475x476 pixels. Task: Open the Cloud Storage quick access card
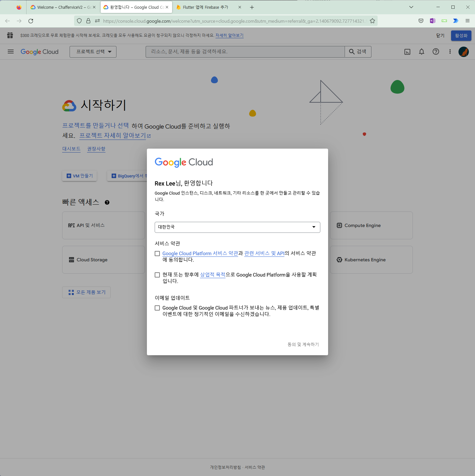tap(104, 260)
